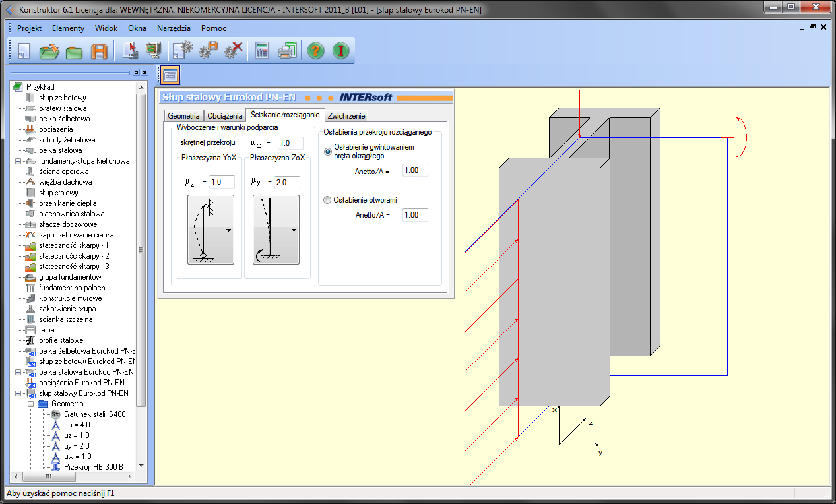The height and width of the screenshot is (504, 836).
Task: Click the icon beside rama in the tree
Action: (x=30, y=330)
